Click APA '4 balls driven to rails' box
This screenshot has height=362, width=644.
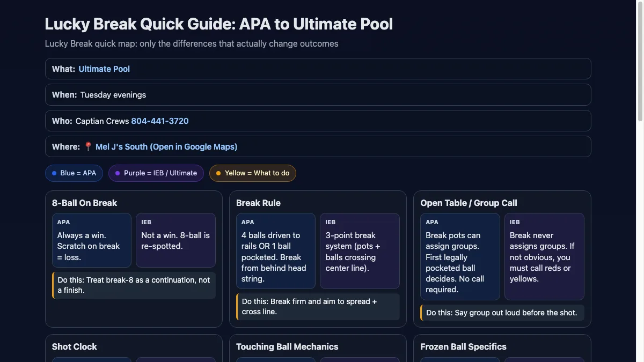276,251
